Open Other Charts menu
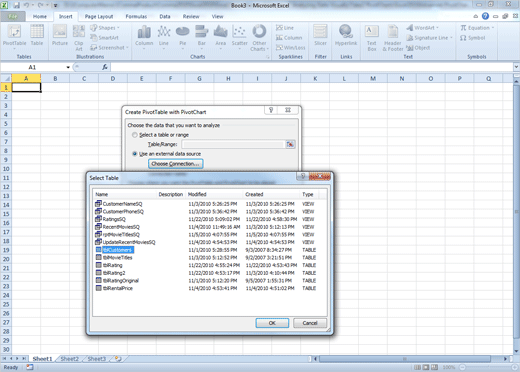The width and height of the screenshot is (520, 372). coord(259,38)
